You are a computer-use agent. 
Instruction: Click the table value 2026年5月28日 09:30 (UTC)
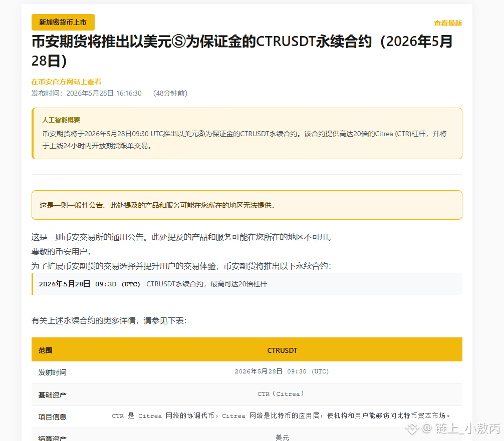tap(282, 371)
